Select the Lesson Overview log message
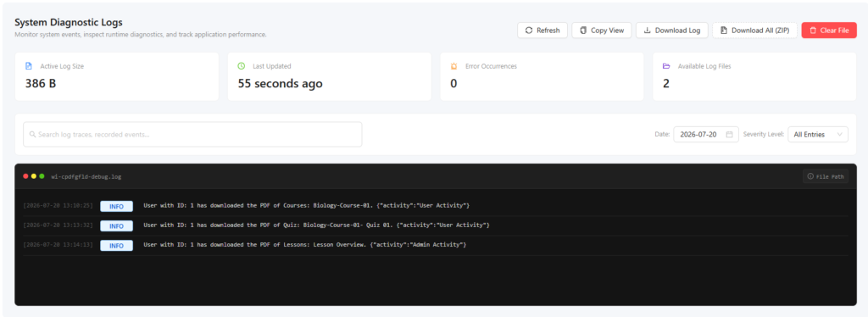The image size is (868, 317). [x=304, y=244]
